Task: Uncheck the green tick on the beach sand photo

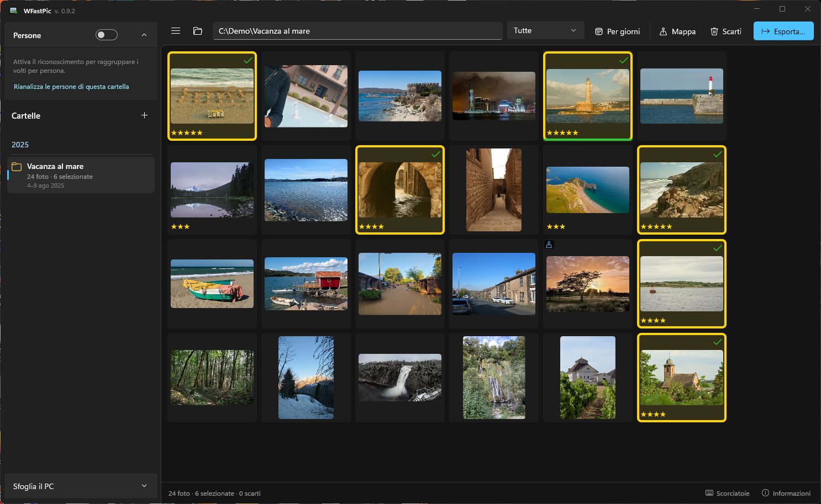Action: click(248, 60)
